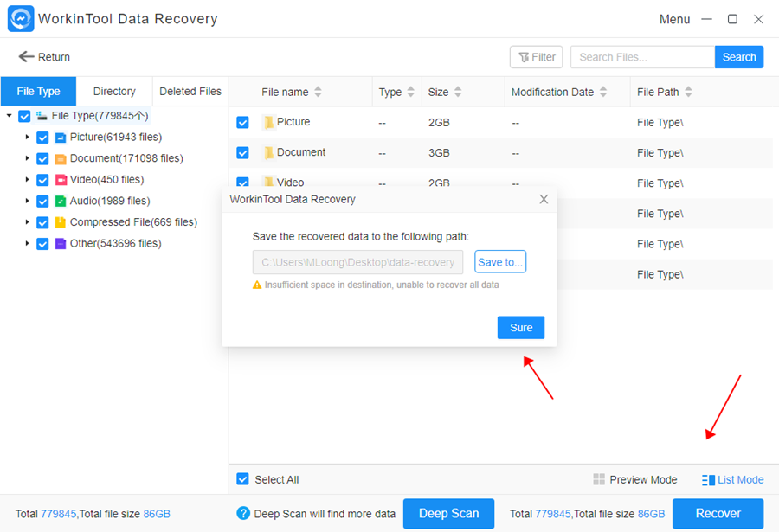This screenshot has height=532, width=779.
Task: Click the Return back arrow icon
Action: coord(26,56)
